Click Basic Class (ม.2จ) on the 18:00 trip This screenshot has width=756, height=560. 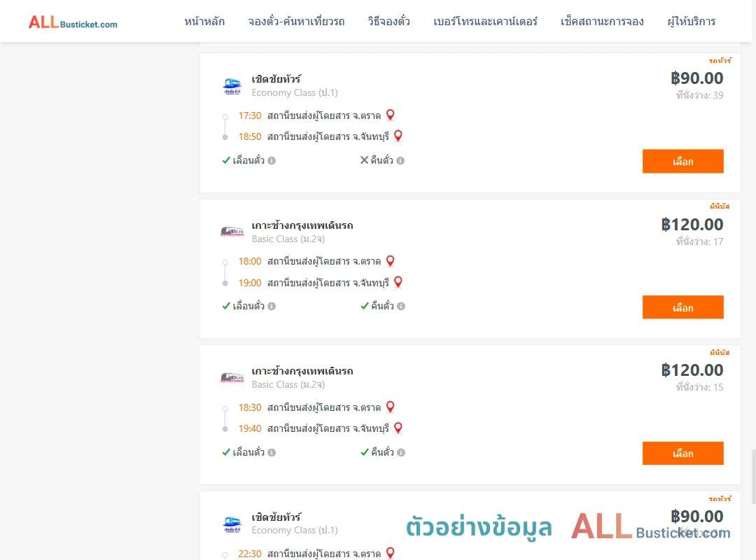coord(288,239)
